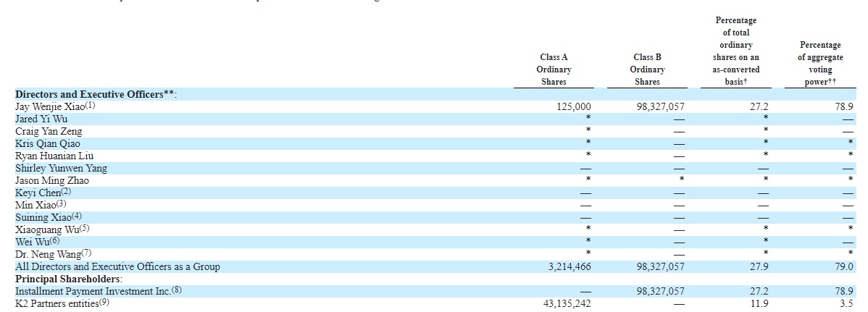Select All Directors and Executive Officers as a Group
This screenshot has width=868, height=312.
[117, 266]
